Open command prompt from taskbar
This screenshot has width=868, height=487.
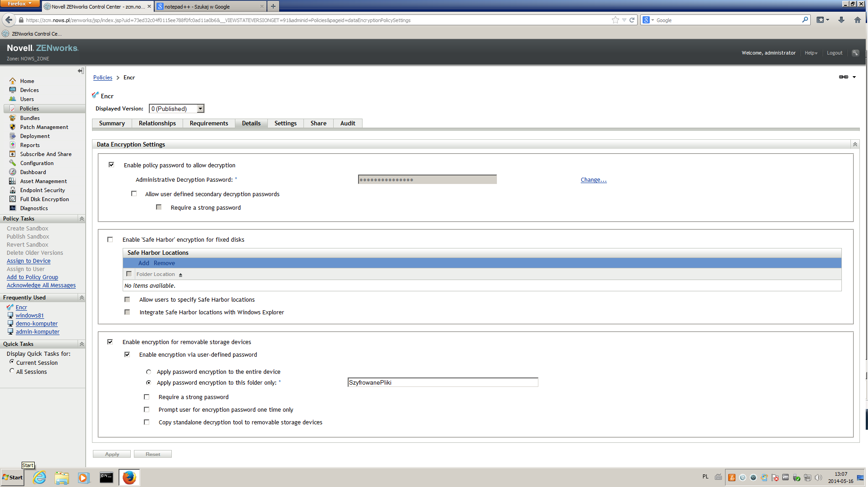pyautogui.click(x=106, y=478)
